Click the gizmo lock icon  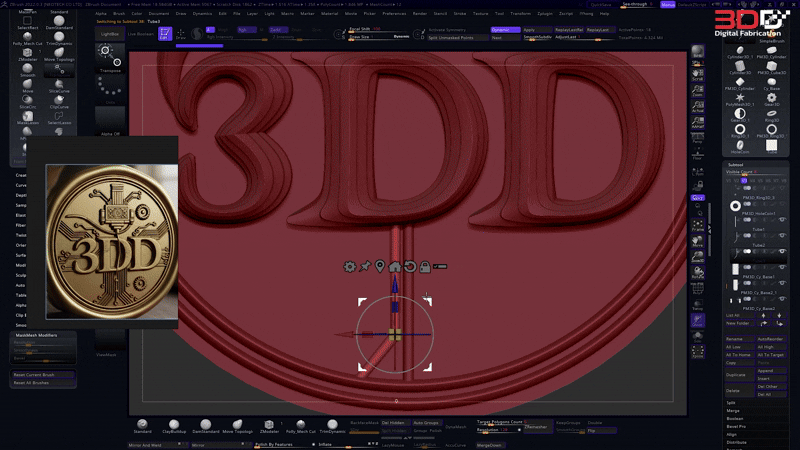(425, 267)
